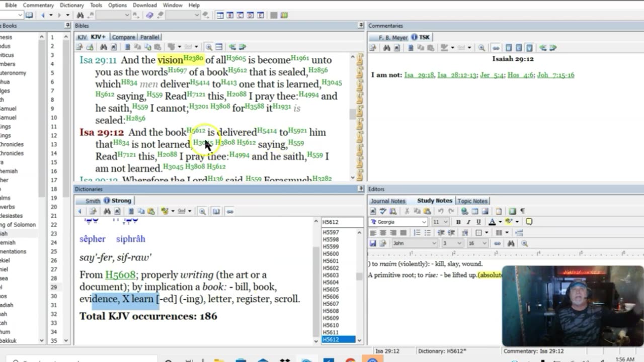Screen dimensions: 644x362
Task: Click the editor zoom magnifier icon
Action: 524,243
